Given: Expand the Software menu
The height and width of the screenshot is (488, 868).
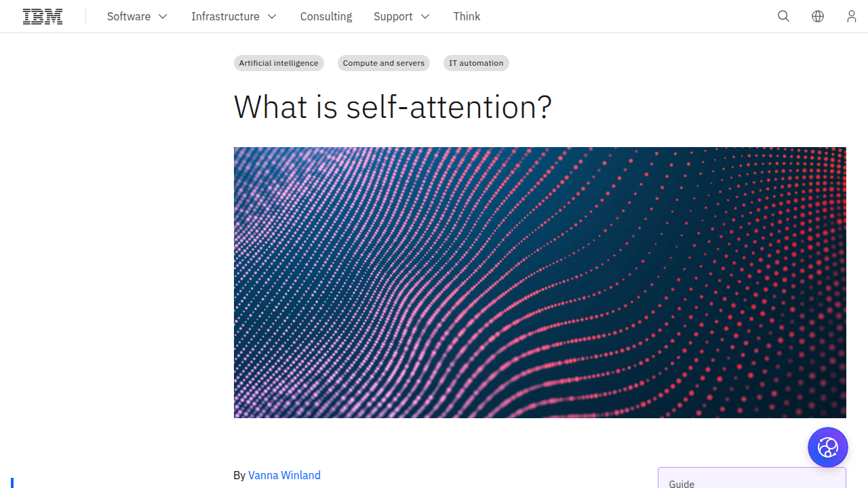Looking at the screenshot, I should (x=137, y=16).
